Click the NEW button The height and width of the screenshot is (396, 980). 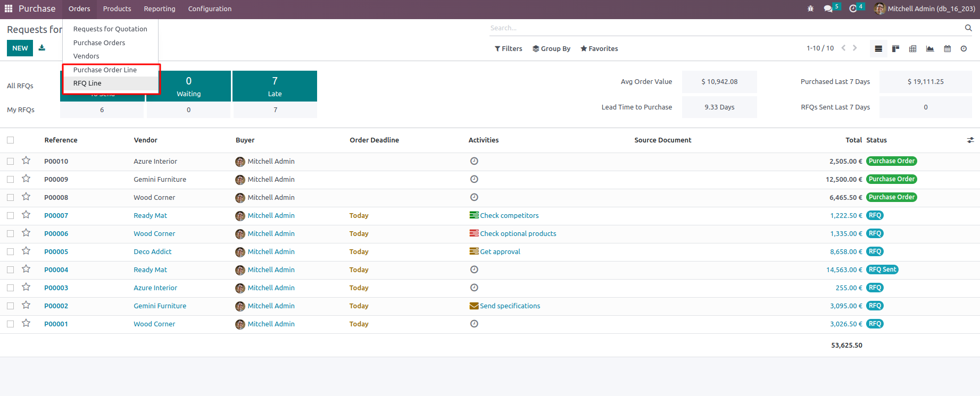[x=20, y=48]
